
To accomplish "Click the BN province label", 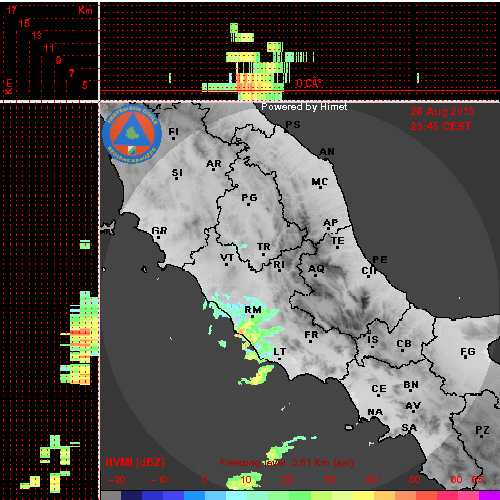I will point(411,385).
